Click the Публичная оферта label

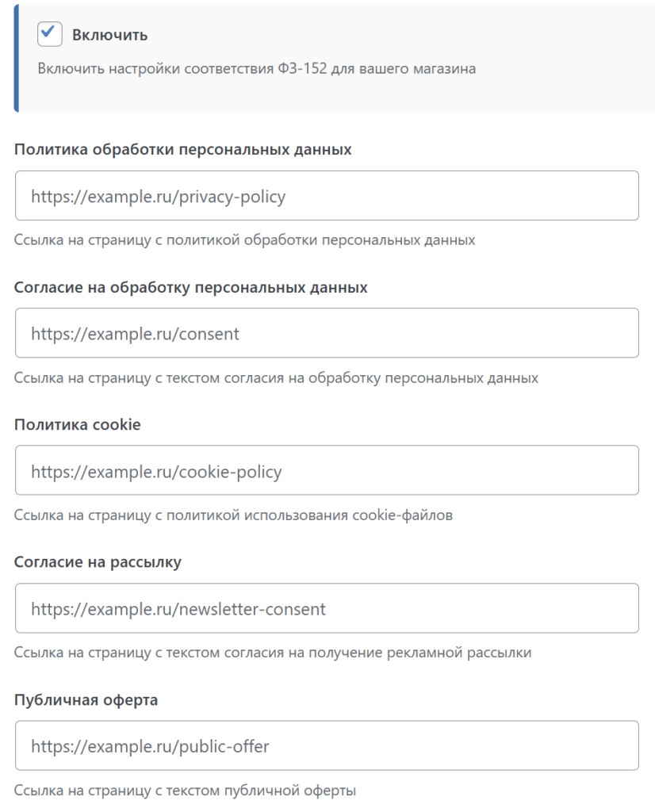[x=86, y=700]
